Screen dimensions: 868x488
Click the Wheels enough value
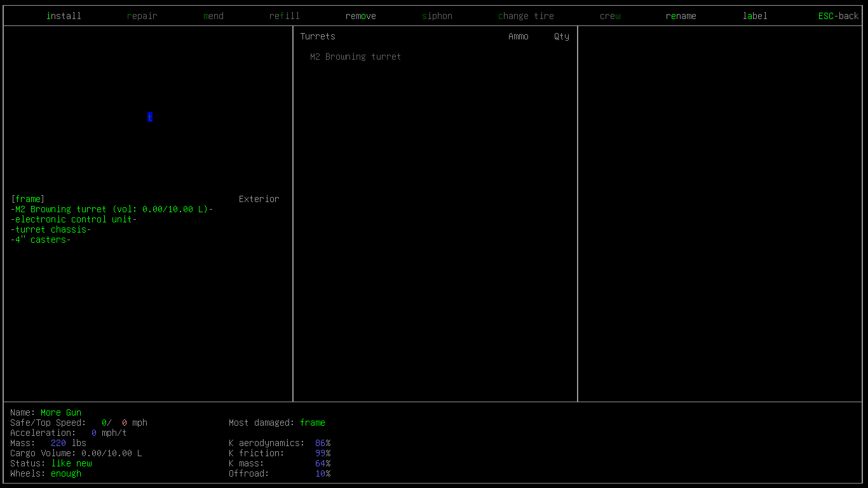(66, 473)
